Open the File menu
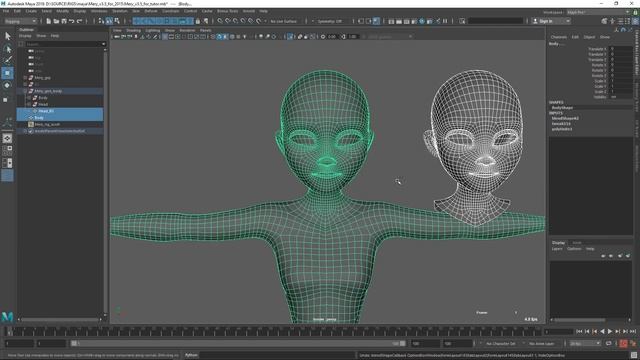The width and height of the screenshot is (640, 360). [x=6, y=11]
